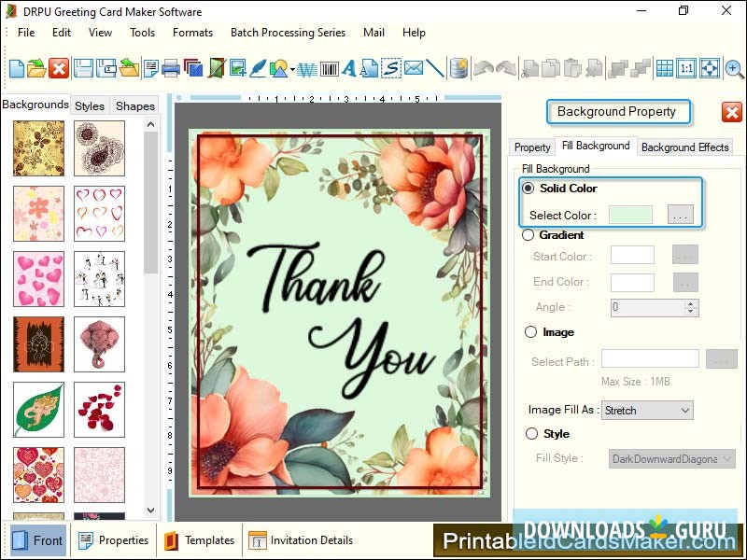Open shapes tool dropdown arrow in toolbar
The width and height of the screenshot is (747, 560).
pos(292,69)
